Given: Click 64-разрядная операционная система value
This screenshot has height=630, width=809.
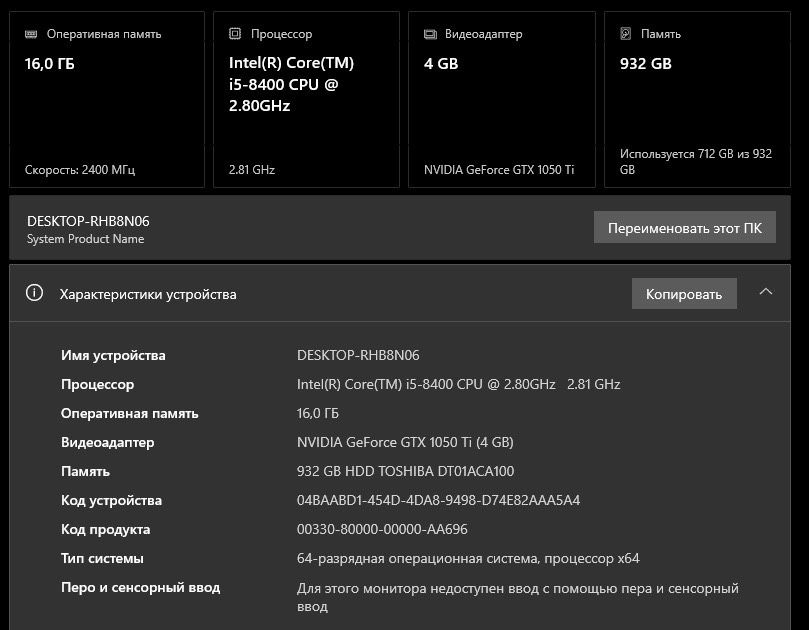Looking at the screenshot, I should coord(468,558).
